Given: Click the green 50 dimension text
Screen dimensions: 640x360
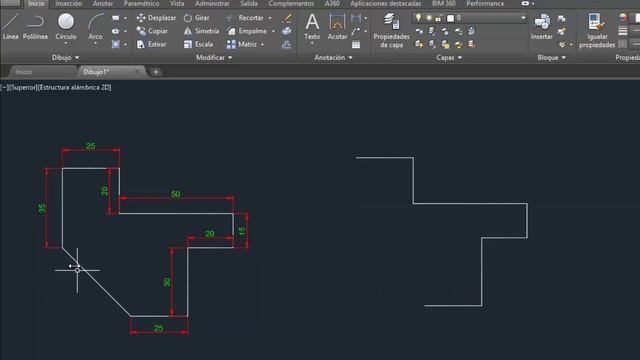Looking at the screenshot, I should click(x=176, y=194).
